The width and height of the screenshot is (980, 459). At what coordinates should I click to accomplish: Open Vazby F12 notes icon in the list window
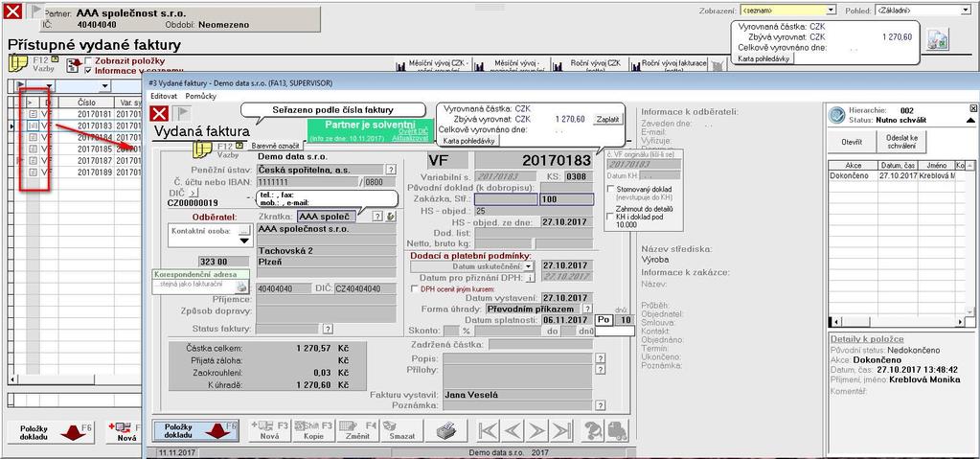click(x=17, y=63)
